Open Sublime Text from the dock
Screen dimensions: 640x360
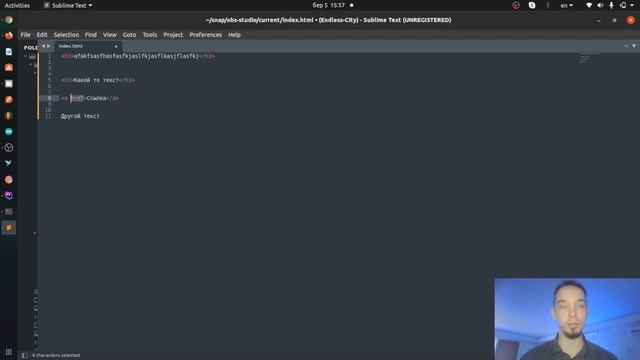point(9,227)
